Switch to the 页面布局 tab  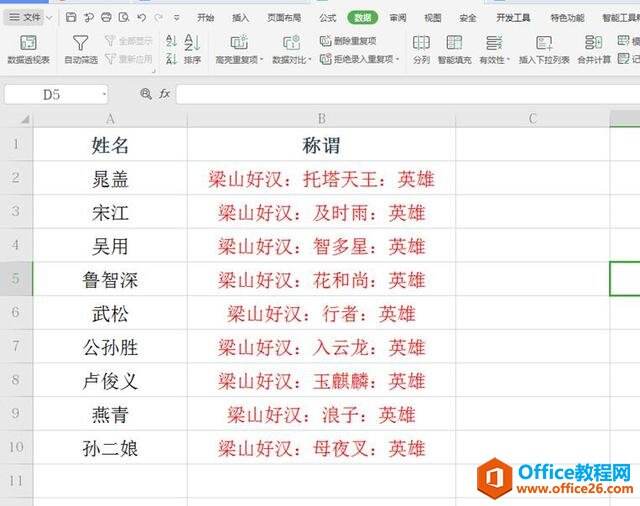coord(284,18)
